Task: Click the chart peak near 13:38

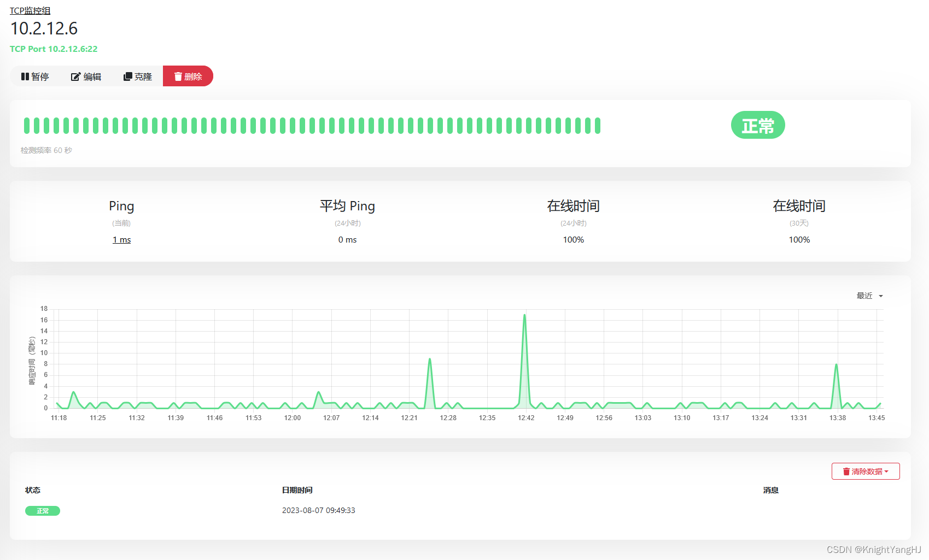Action: (836, 365)
